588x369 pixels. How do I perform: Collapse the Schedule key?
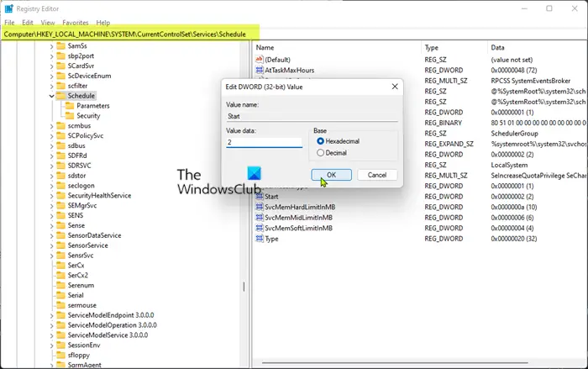tap(52, 96)
